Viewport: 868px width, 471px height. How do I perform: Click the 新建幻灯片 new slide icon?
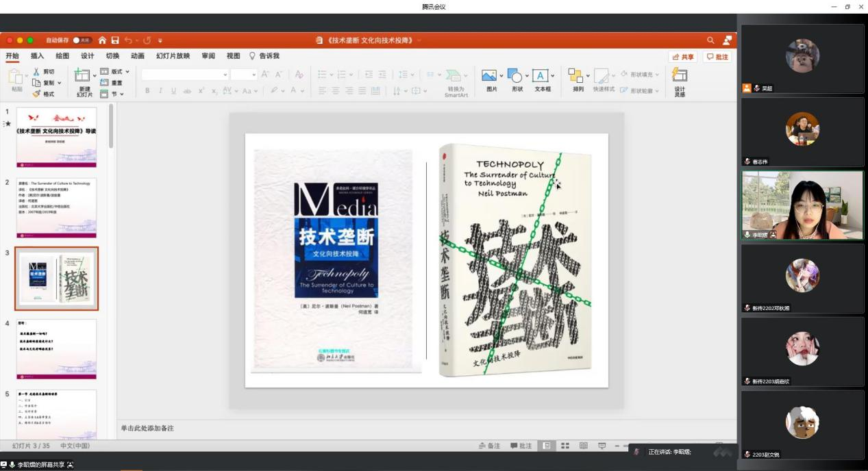click(x=82, y=76)
